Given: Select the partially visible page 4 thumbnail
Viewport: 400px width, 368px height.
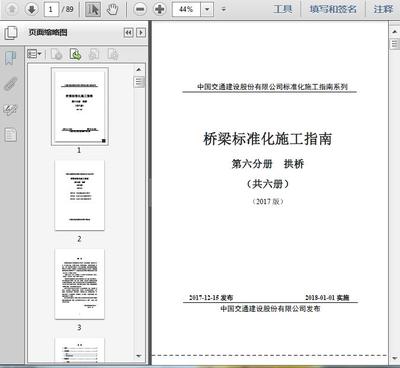Looking at the screenshot, I should click(x=79, y=350).
